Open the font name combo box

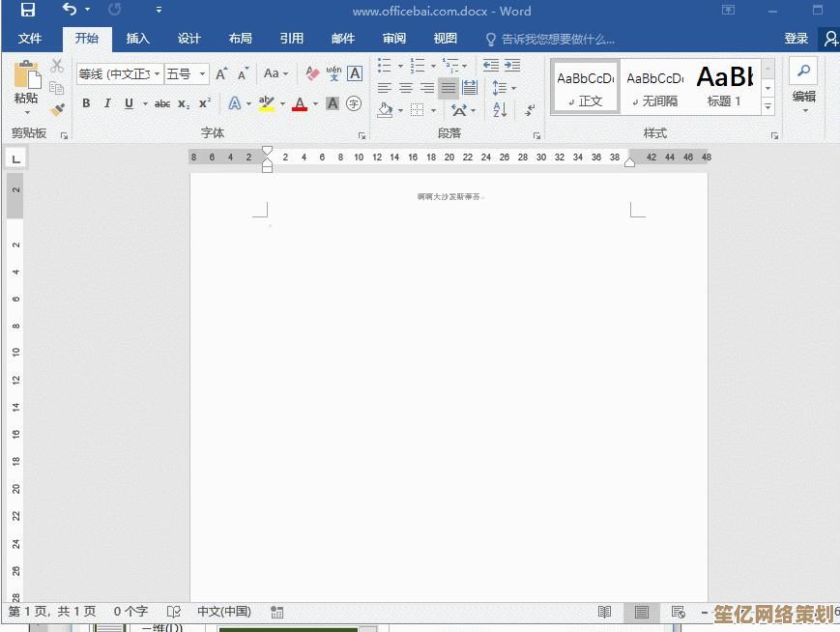pyautogui.click(x=120, y=73)
